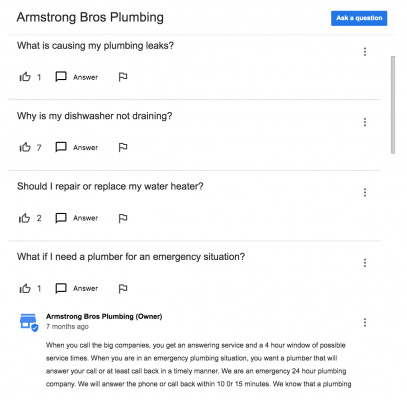This screenshot has width=407, height=400.
Task: Flag the dishwasher not draining question
Action: pos(123,147)
